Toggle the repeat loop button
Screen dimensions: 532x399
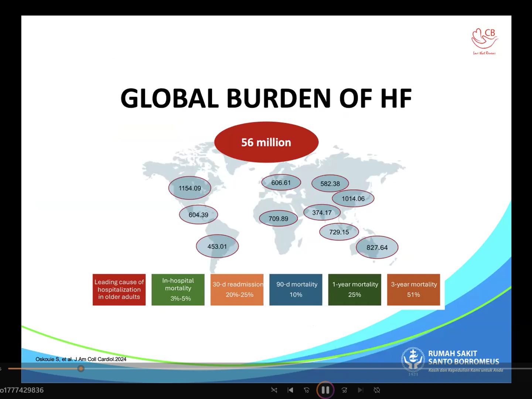(376, 390)
